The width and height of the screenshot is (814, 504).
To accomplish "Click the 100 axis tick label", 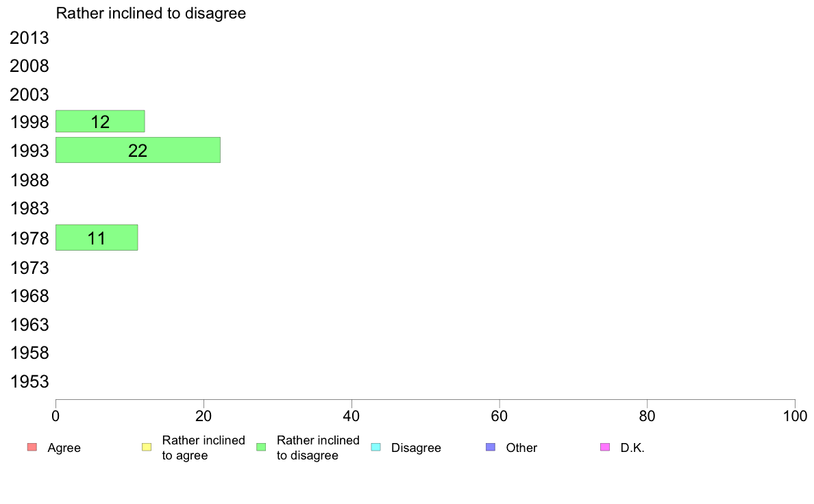I will tap(795, 416).
